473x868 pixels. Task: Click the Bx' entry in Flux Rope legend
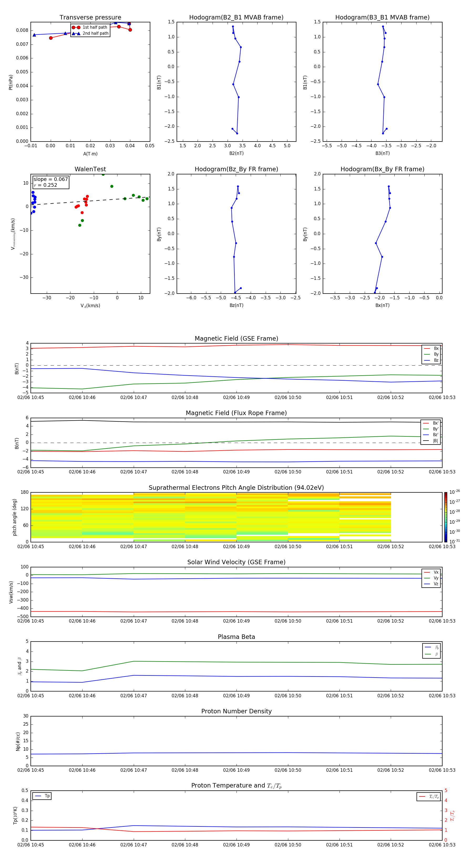[431, 423]
